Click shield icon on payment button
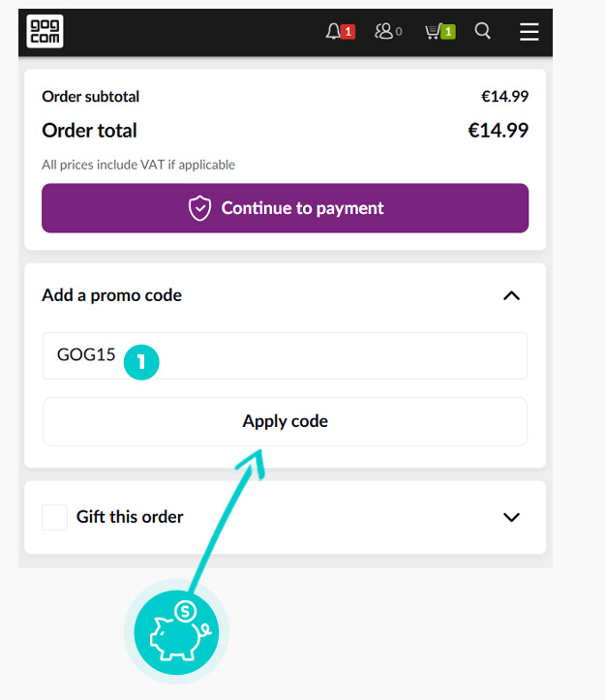Screen dimensions: 605x700 coord(199,208)
